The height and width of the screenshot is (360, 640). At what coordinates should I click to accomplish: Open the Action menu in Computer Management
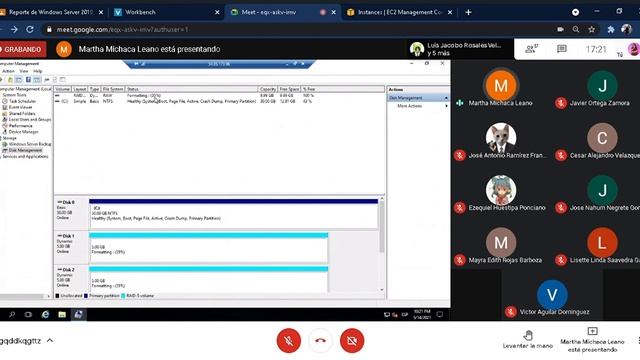tap(8, 71)
